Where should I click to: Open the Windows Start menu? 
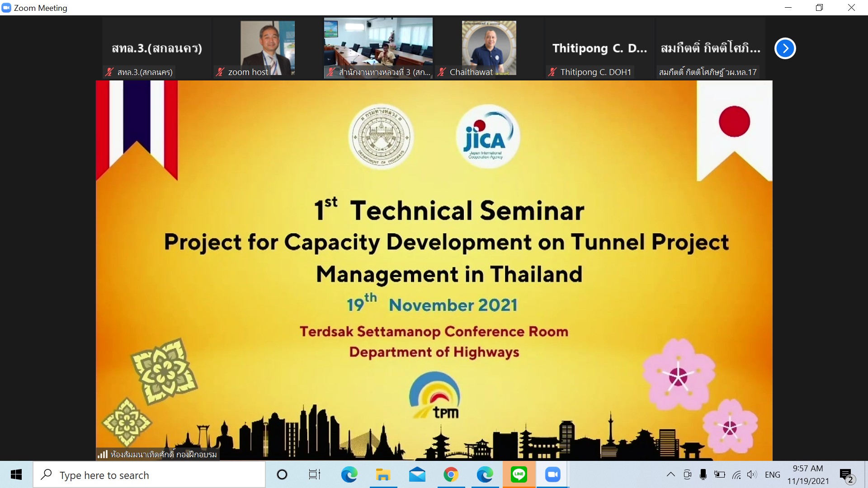(16, 475)
